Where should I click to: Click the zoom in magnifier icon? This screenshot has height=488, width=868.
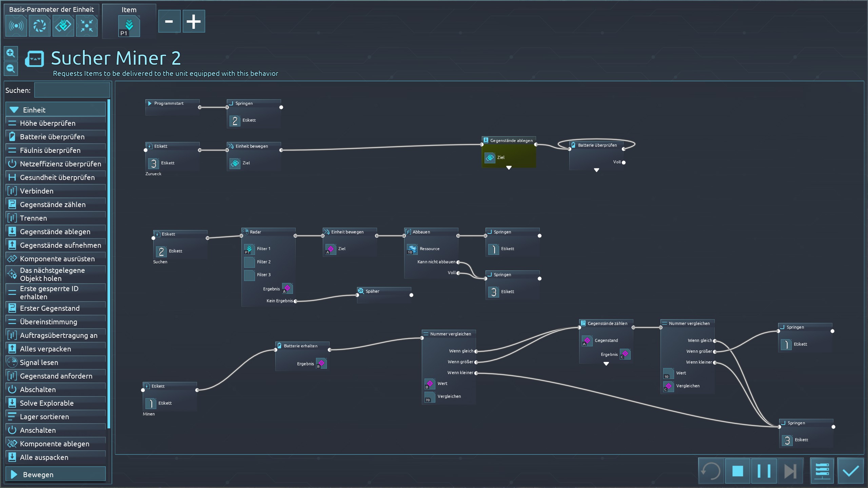point(11,53)
